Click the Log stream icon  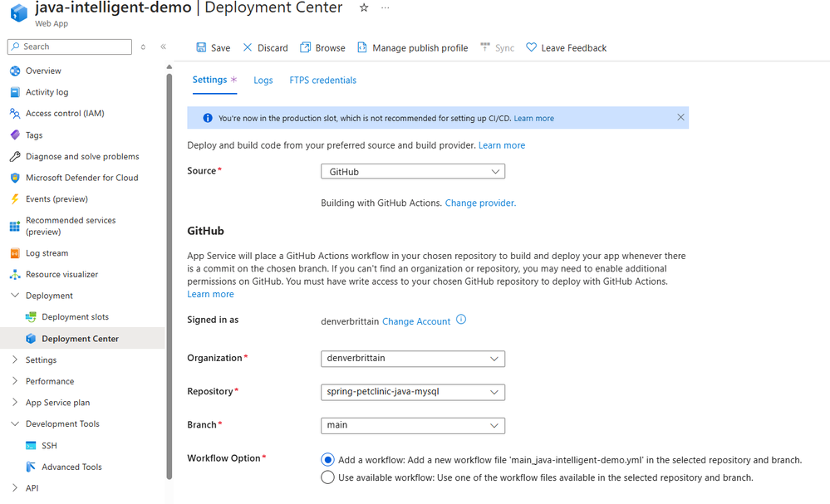tap(15, 253)
